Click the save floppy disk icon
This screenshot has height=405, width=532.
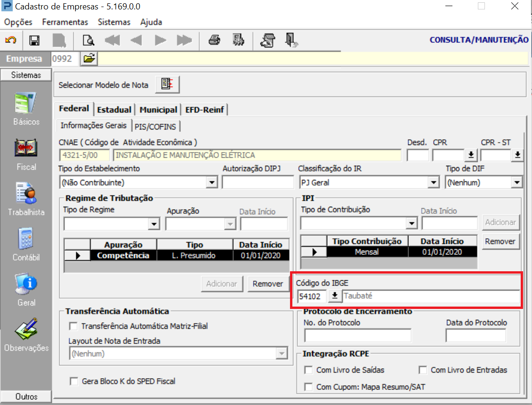(x=34, y=40)
